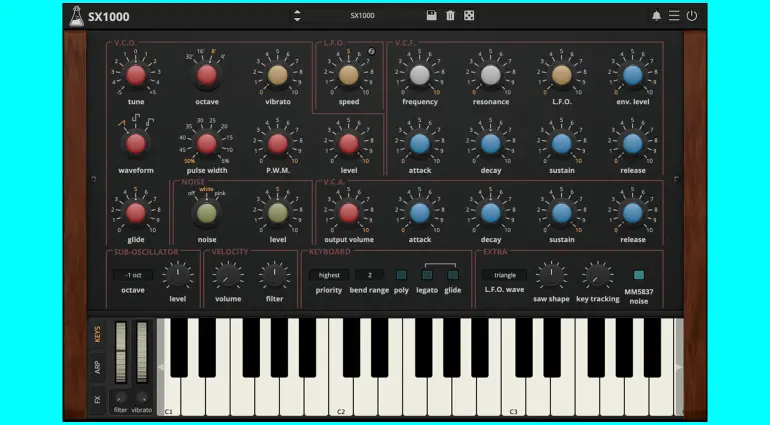Open the sub-oscillator octave dropdown
The height and width of the screenshot is (425, 770).
point(133,275)
